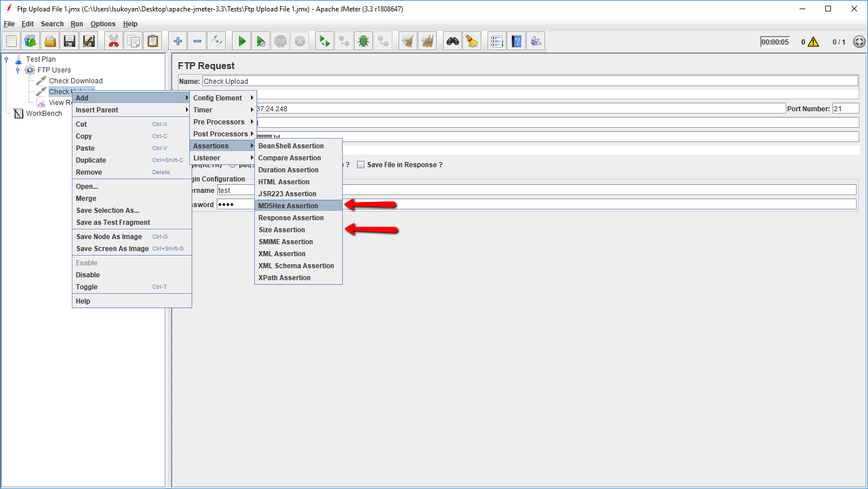The image size is (868, 489).
Task: Click the Port Number input field
Action: [845, 108]
